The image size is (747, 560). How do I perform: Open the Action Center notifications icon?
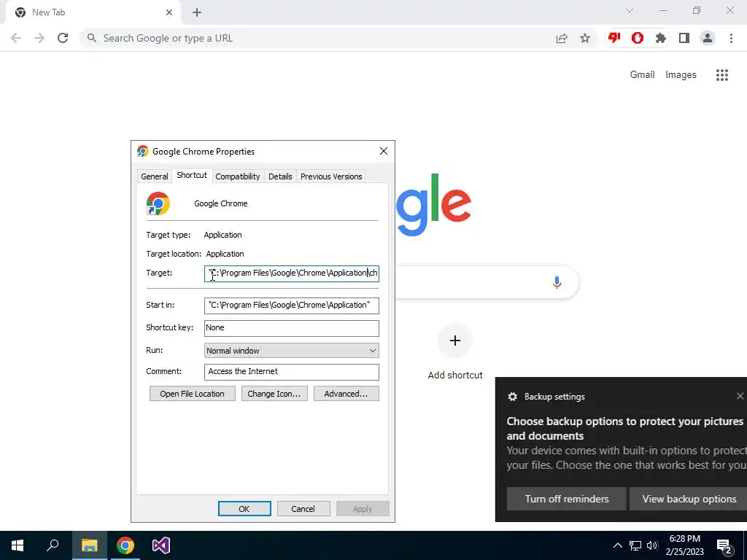(x=724, y=546)
